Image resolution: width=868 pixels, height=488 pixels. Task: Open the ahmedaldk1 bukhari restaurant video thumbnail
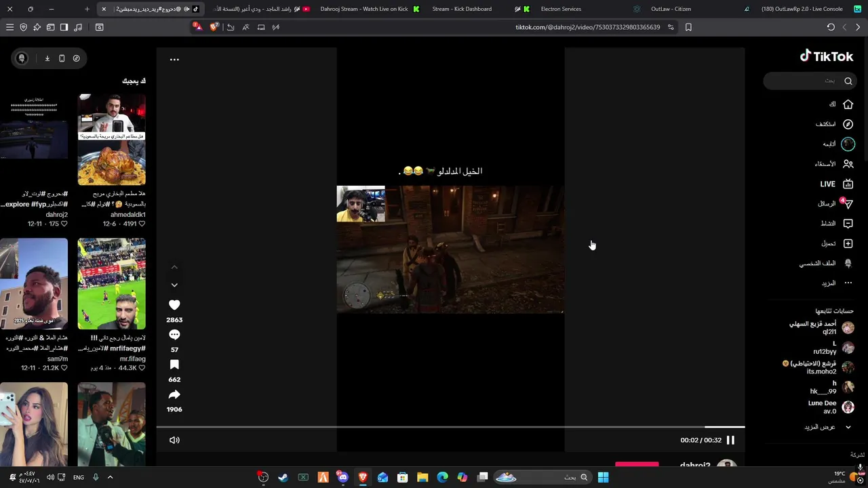pos(111,140)
